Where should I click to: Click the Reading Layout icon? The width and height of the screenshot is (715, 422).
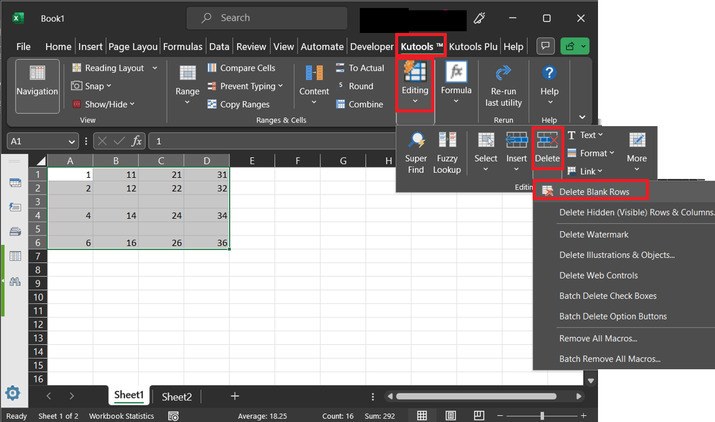[x=77, y=68]
